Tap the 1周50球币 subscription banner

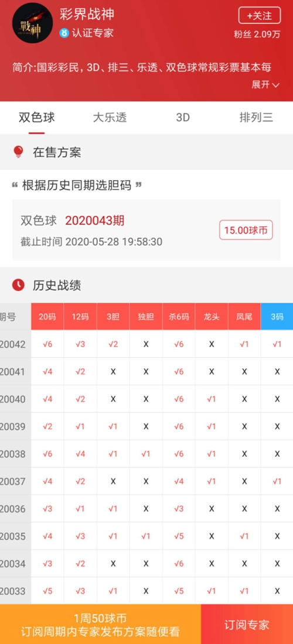101,624
